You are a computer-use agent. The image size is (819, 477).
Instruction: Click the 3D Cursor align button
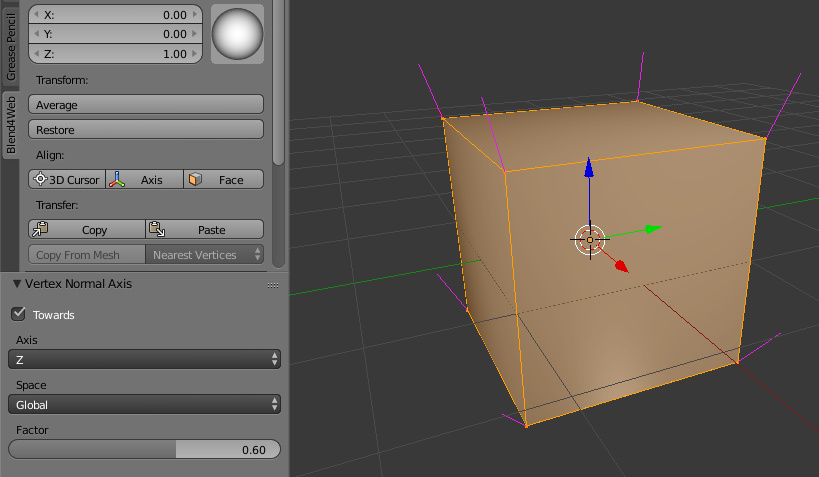[x=67, y=180]
